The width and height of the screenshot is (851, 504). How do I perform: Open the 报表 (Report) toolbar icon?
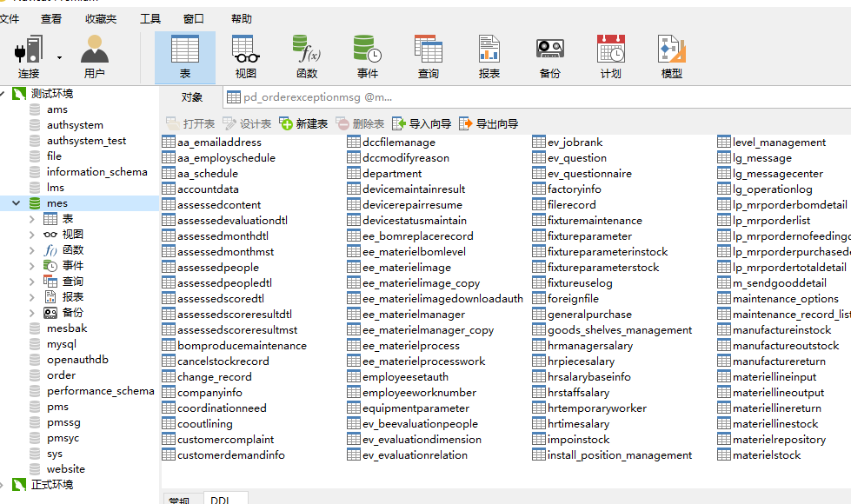489,57
